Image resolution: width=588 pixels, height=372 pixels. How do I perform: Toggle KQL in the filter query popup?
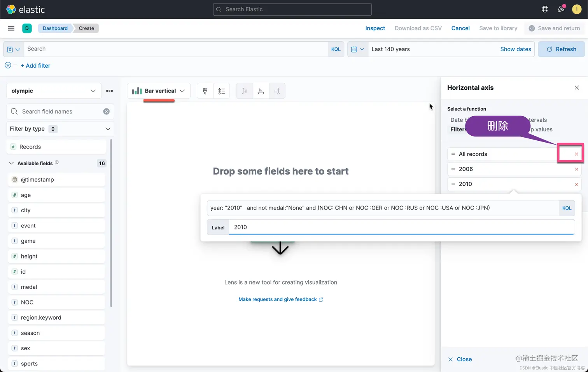(x=567, y=208)
